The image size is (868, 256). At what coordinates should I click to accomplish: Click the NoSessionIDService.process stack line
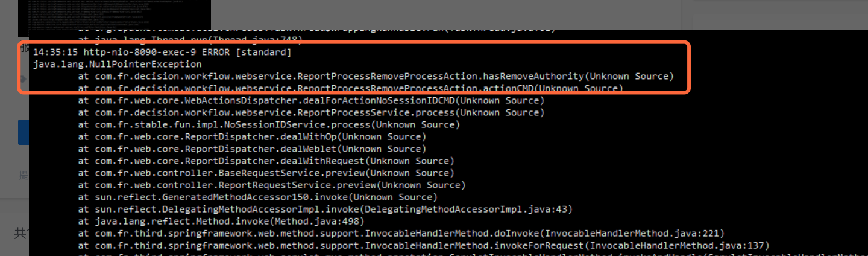[269, 124]
